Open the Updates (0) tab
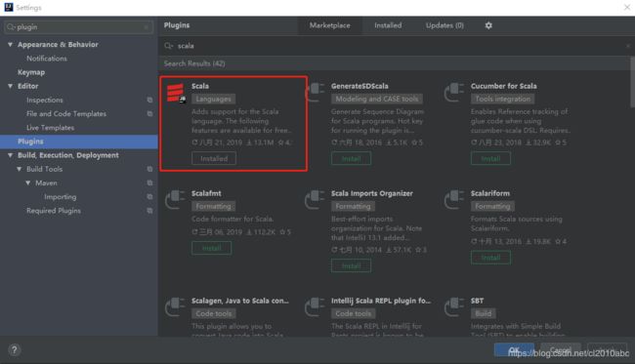This screenshot has width=635, height=364. (x=444, y=25)
